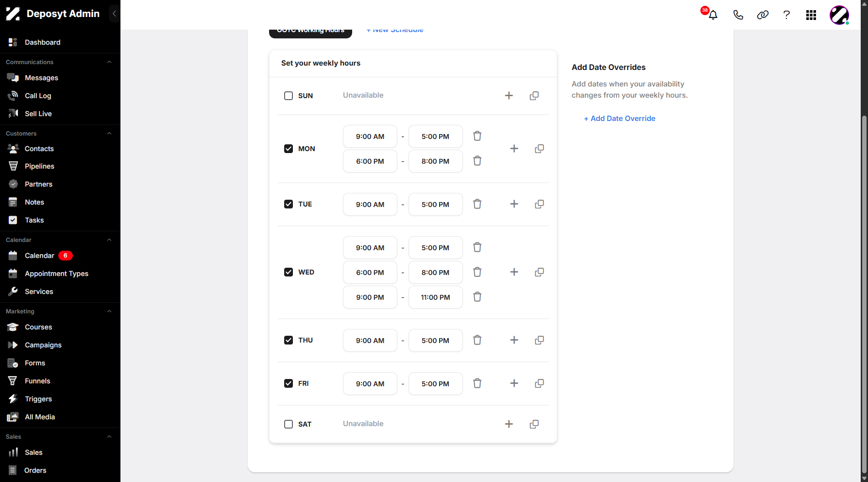
Task: Click the New Schedule link
Action: coord(395,30)
